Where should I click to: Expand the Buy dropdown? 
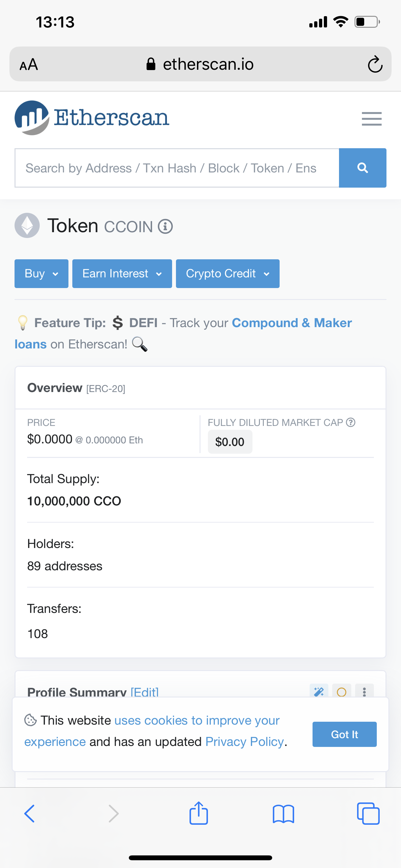click(x=41, y=274)
